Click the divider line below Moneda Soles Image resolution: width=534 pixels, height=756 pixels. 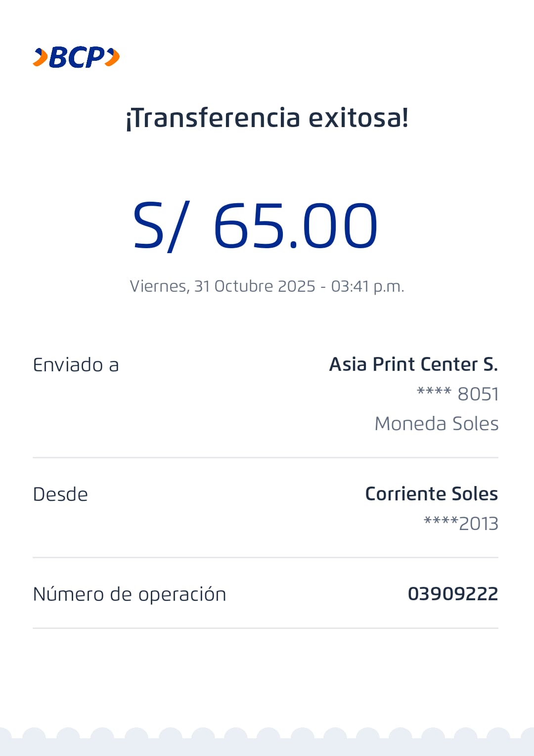(x=266, y=458)
